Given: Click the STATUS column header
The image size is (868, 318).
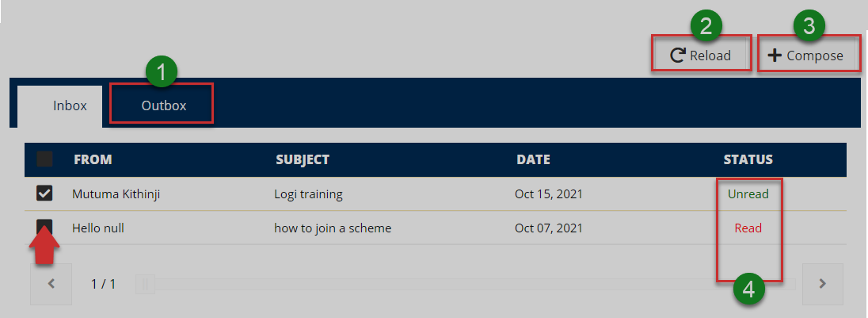Looking at the screenshot, I should point(748,159).
